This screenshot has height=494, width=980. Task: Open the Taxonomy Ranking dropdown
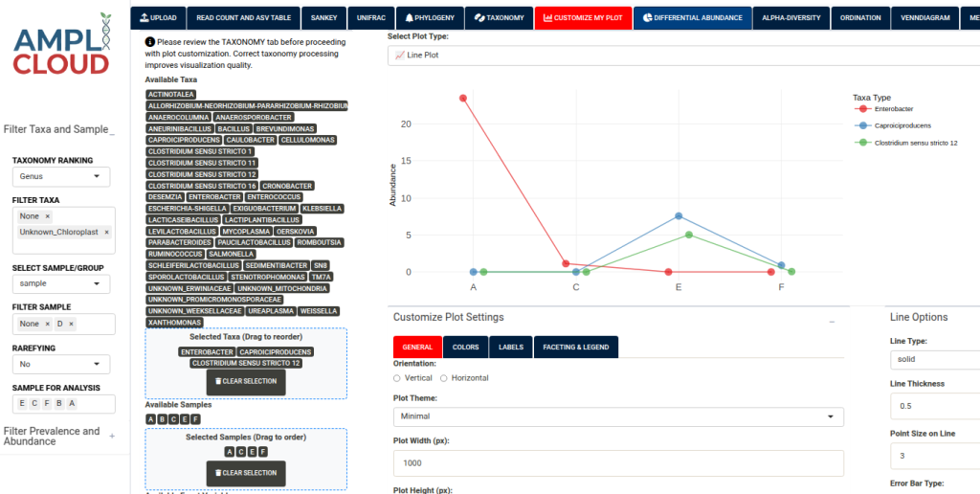coord(62,177)
